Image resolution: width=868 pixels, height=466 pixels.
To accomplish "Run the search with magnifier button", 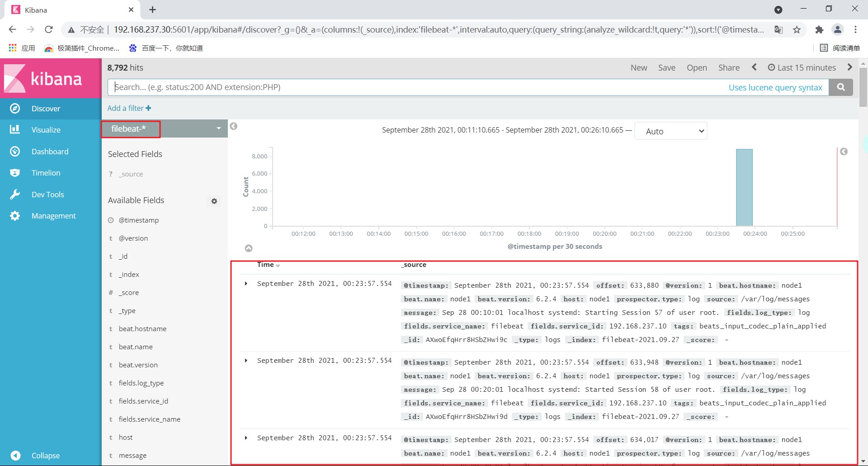I will coord(841,87).
